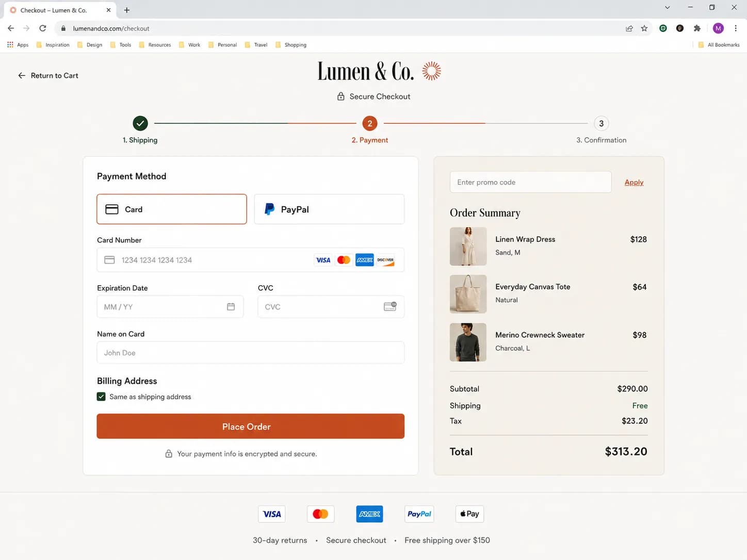Open the Extensions puzzle piece menu

point(697,28)
